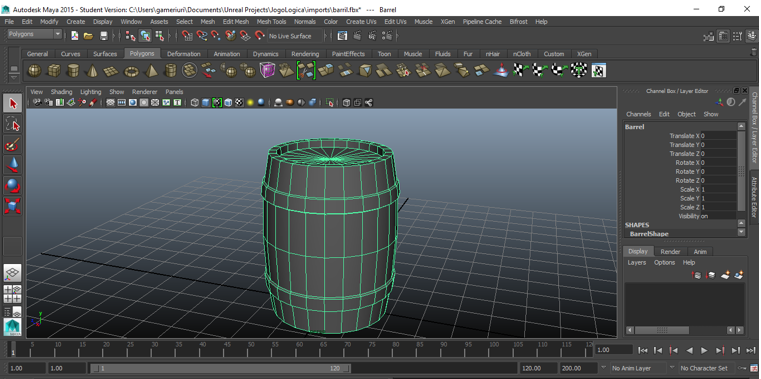Screen dimensions: 761x379
Task: Switch to the Rendering shelf tab
Action: click(x=305, y=54)
